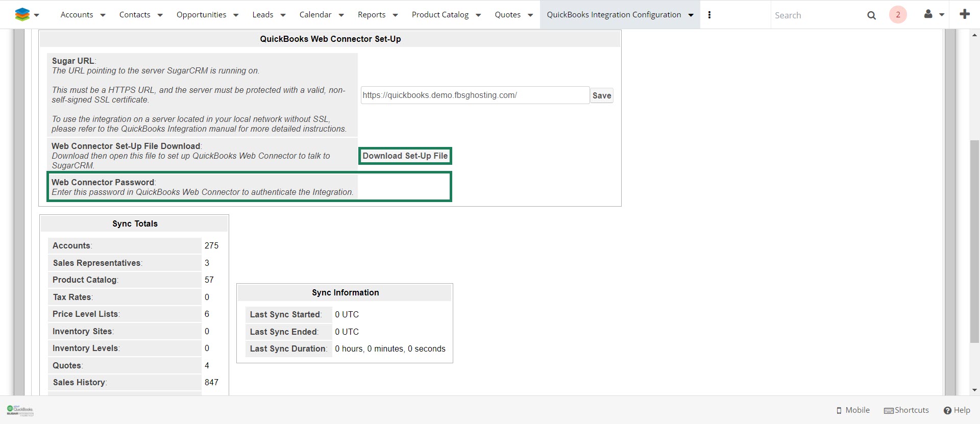Click into the Sugar URL text field

point(475,95)
